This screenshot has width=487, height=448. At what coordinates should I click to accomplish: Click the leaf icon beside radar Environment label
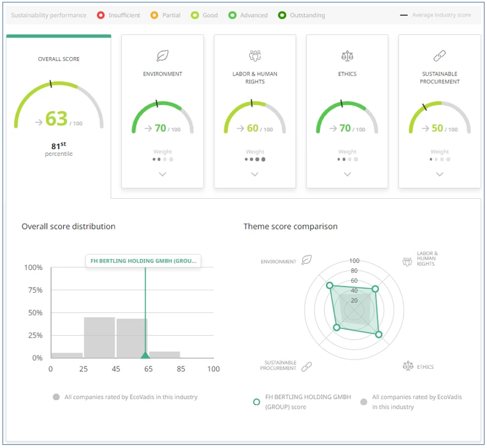[306, 260]
